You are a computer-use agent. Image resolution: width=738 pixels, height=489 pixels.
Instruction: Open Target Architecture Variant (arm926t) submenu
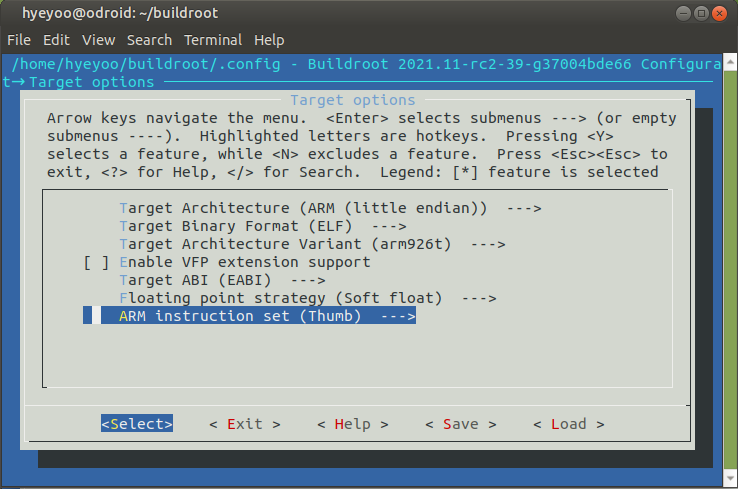[x=313, y=244]
